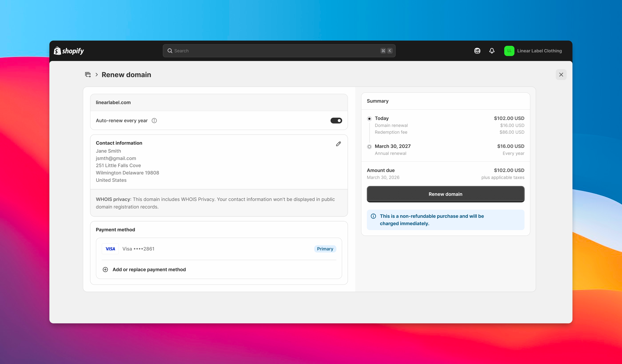Click Add or replace payment method
Viewport: 622px width, 364px height.
[149, 270]
